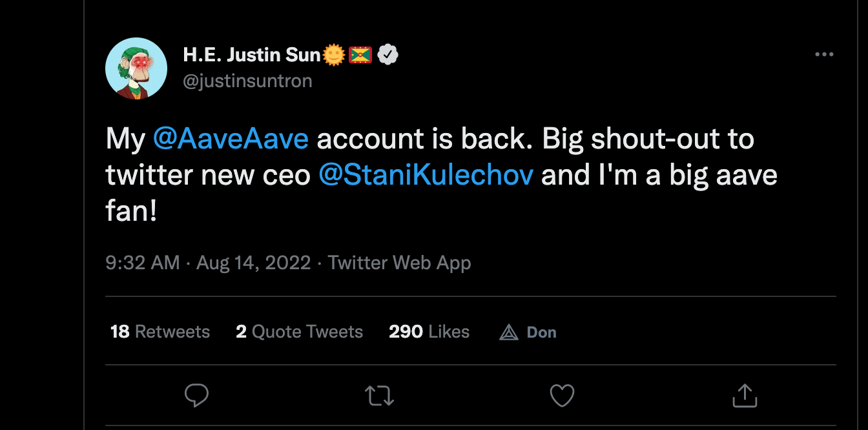Click the Don label text

pos(541,332)
